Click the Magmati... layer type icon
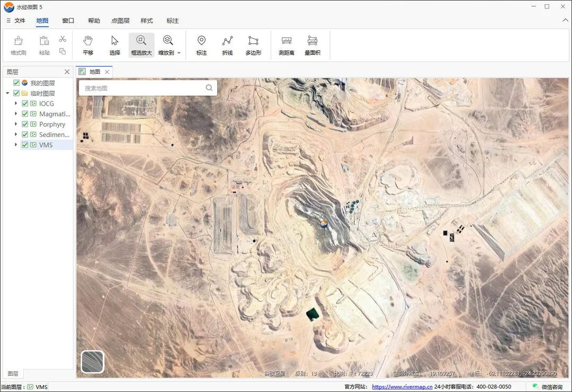 point(33,114)
